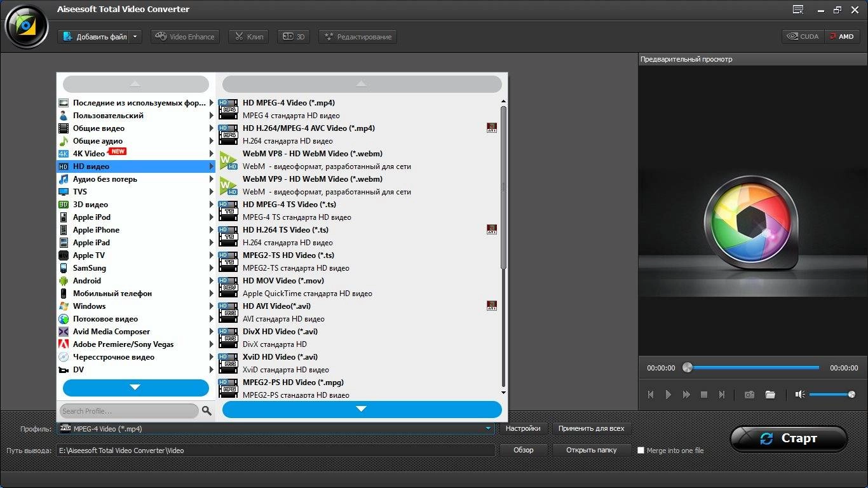868x488 pixels.
Task: Toggle AMD acceleration button
Action: (x=842, y=37)
